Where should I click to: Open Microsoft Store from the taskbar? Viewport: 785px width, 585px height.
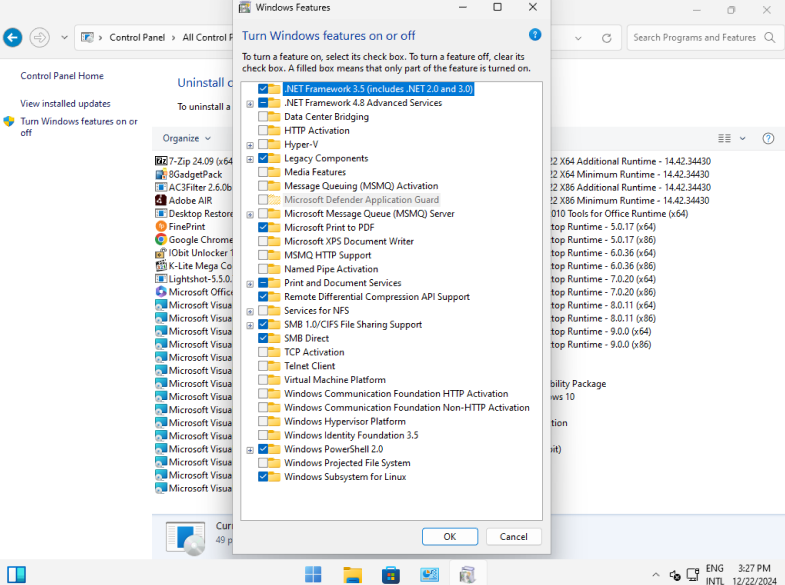click(x=390, y=574)
